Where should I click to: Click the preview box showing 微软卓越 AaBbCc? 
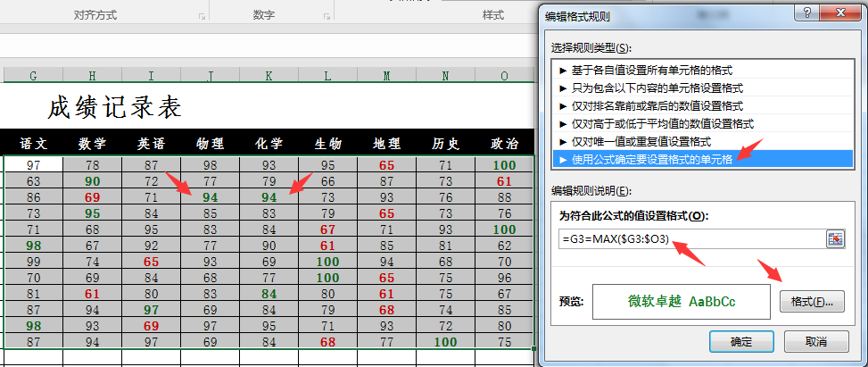[x=682, y=302]
